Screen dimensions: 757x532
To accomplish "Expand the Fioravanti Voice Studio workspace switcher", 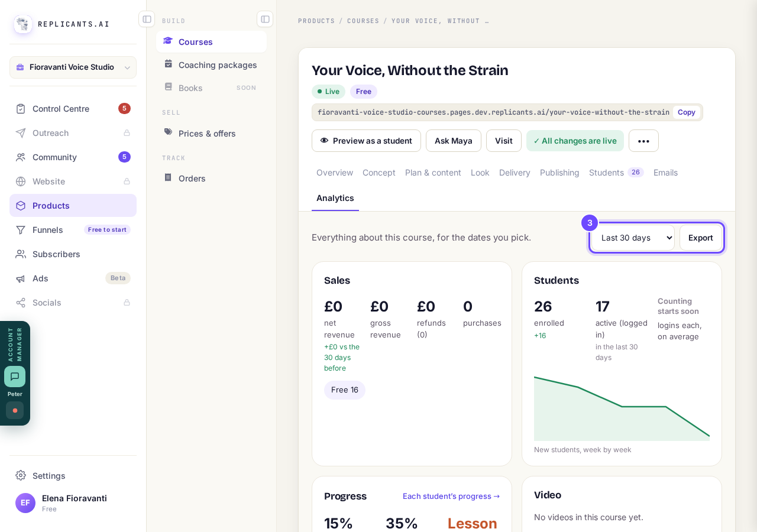I will pos(73,67).
